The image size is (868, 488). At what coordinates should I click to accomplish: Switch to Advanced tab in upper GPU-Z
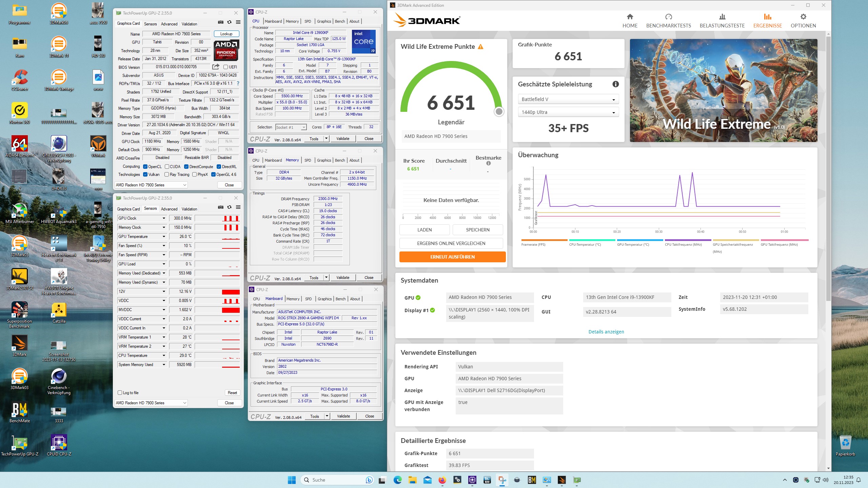pos(169,24)
